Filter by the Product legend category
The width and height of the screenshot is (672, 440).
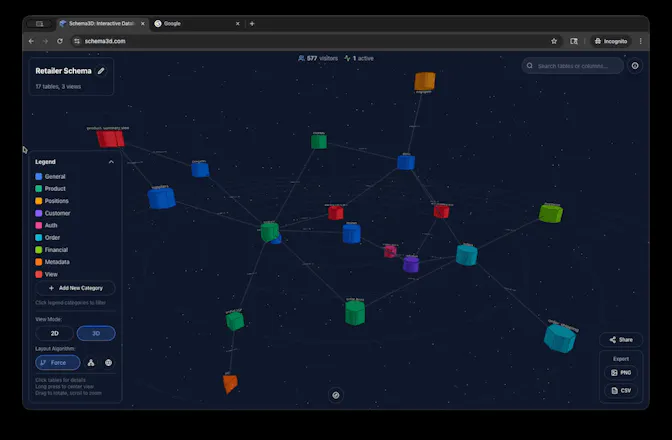(x=51, y=189)
